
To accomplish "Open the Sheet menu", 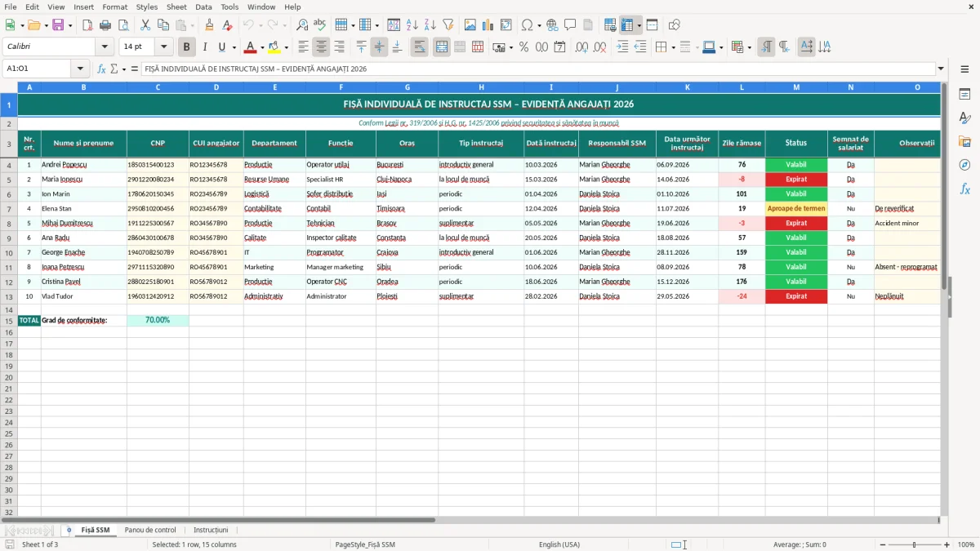I will coord(176,7).
